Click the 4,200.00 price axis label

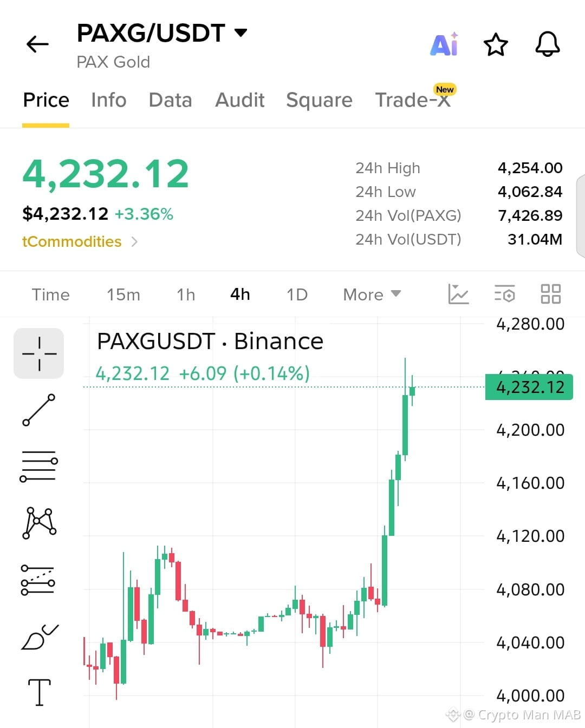coord(530,430)
